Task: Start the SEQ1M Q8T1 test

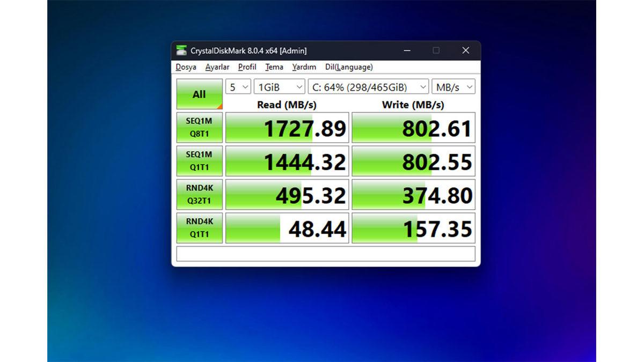Action: click(199, 128)
